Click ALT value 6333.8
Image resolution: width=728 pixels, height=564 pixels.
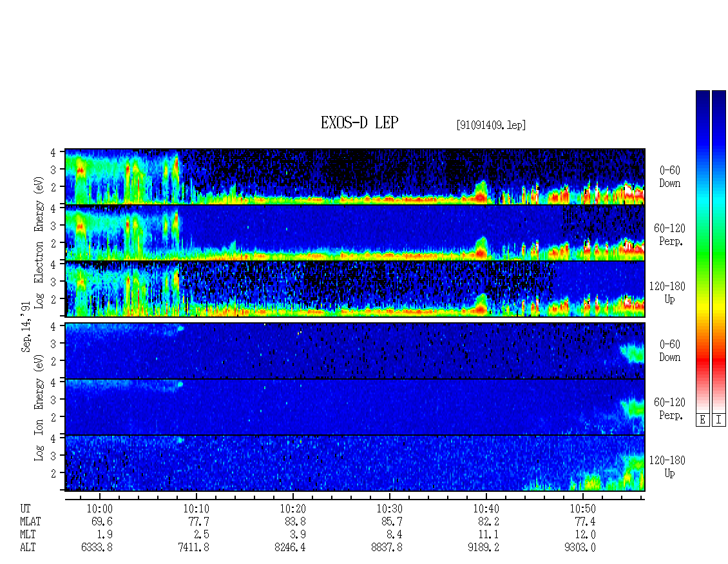[97, 548]
